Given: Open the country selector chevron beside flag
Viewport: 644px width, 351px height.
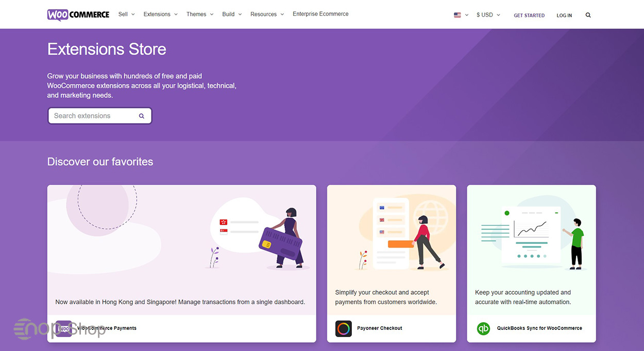Looking at the screenshot, I should coord(467,15).
